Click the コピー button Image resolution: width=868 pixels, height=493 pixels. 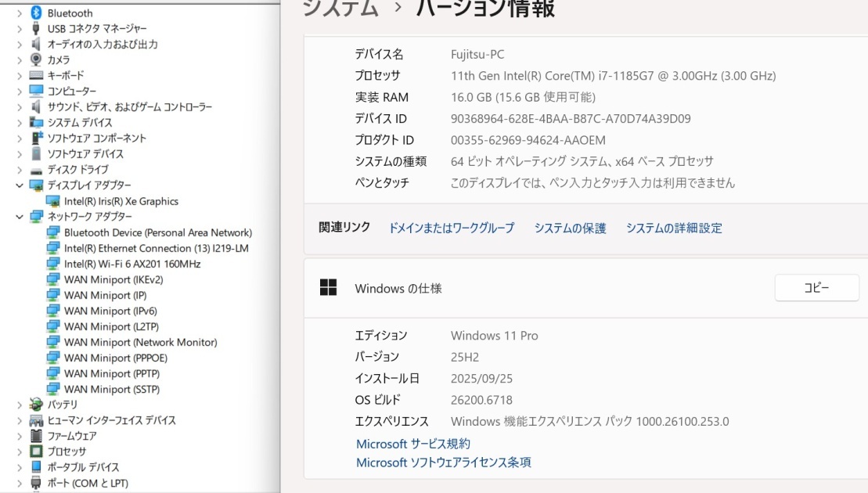[816, 288]
